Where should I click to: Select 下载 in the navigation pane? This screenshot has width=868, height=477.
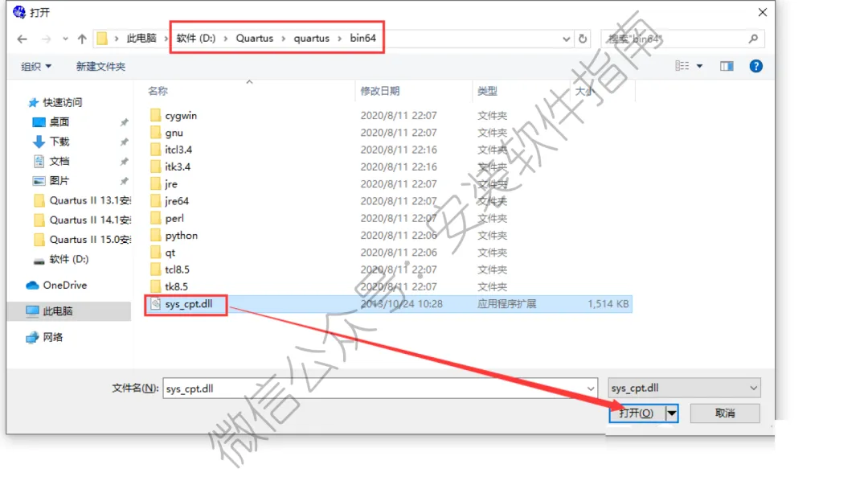(59, 142)
